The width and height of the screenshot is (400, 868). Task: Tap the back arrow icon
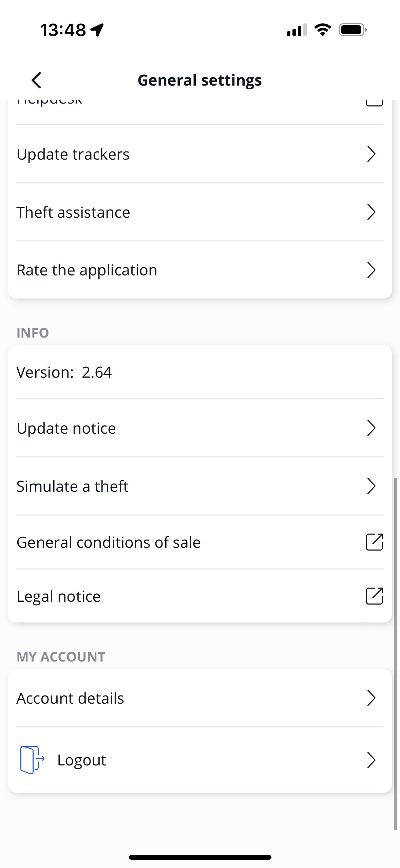[37, 80]
